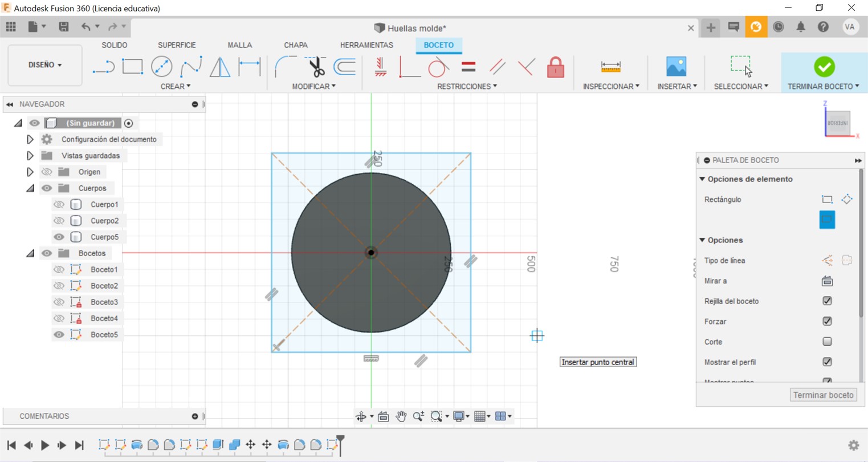Click the green Finish Sketch checkmark

[824, 67]
